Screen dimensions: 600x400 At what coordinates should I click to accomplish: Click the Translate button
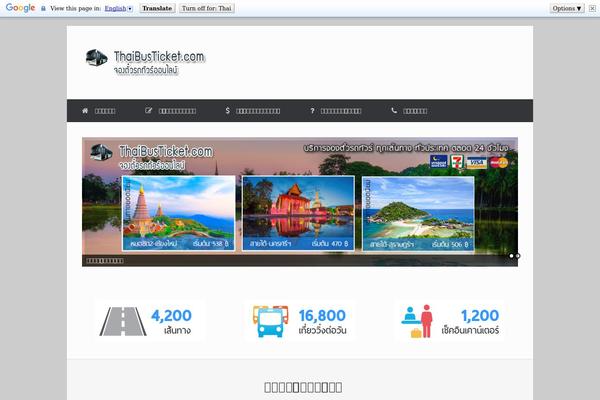(x=157, y=8)
